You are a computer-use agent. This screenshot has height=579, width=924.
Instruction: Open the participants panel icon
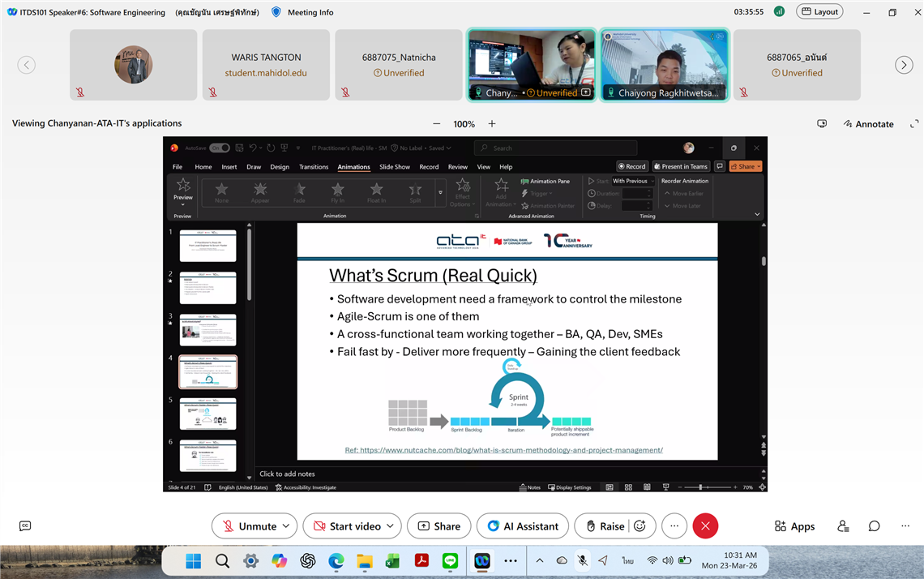843,526
